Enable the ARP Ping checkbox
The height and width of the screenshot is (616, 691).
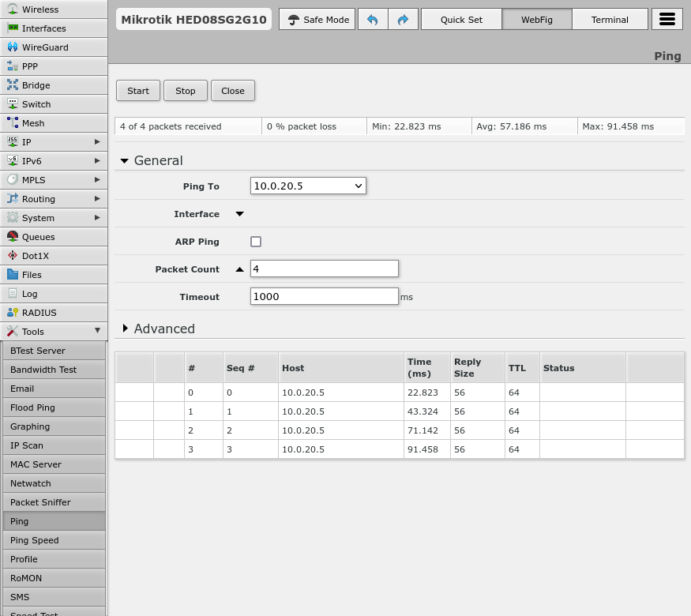pyautogui.click(x=256, y=242)
